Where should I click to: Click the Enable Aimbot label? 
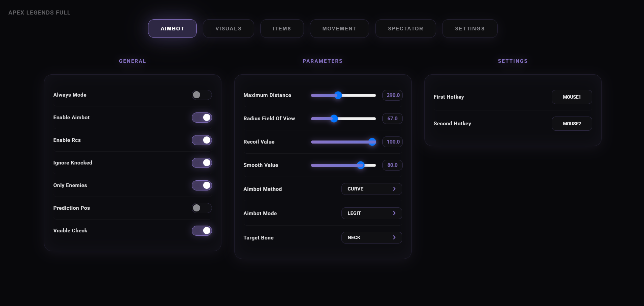[x=72, y=118]
